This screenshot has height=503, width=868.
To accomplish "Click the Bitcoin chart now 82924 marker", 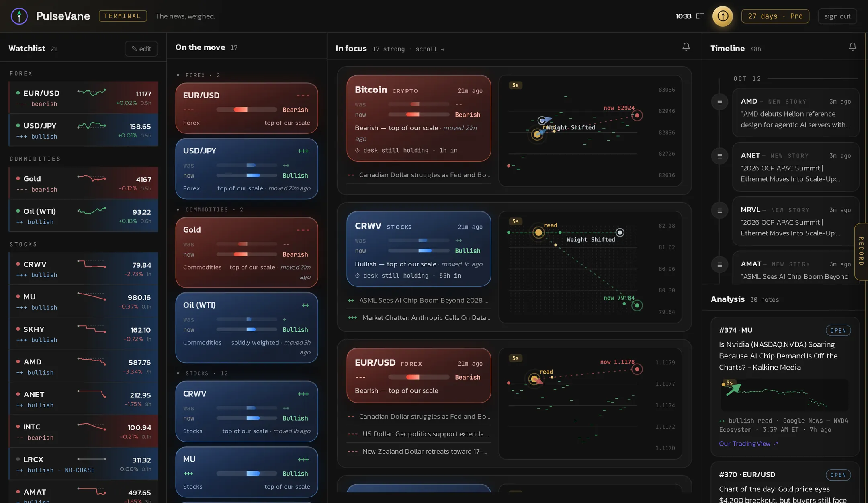I will [x=637, y=115].
